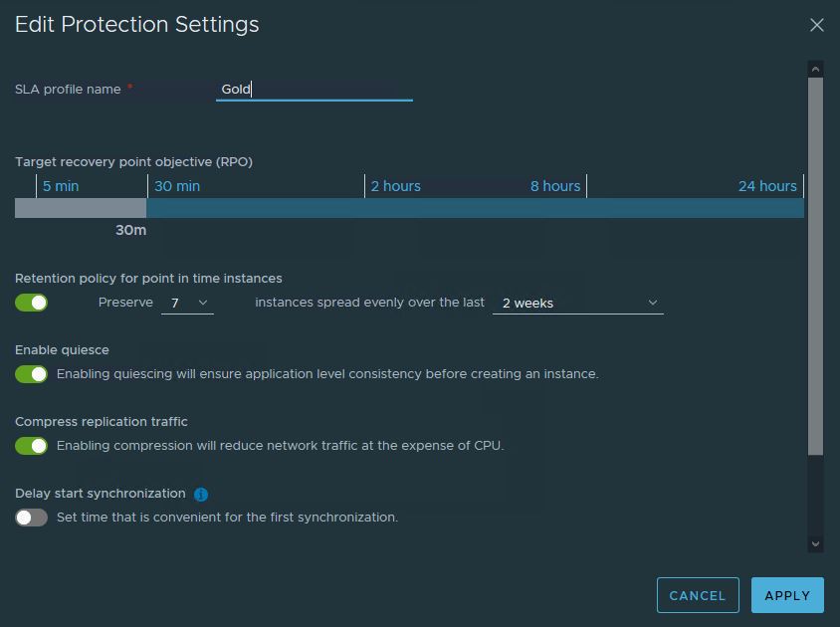Click the 30 min RPO marker

tap(177, 186)
